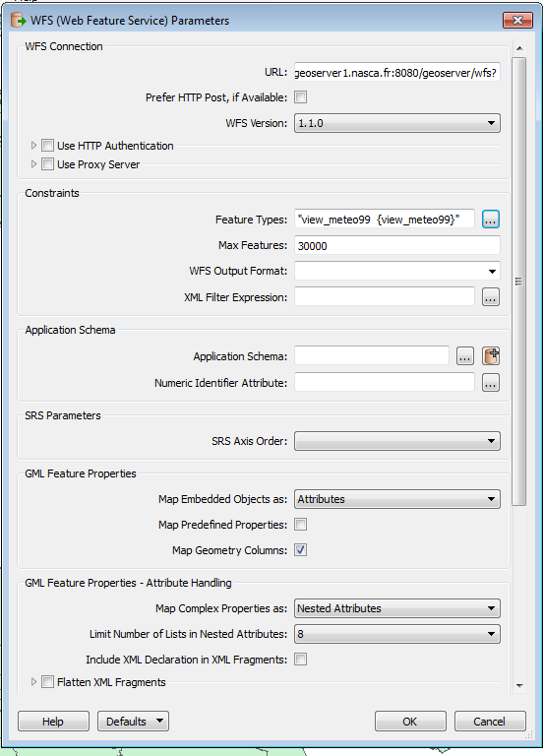Check Map Predefined Properties box
Screen dimensions: 543x756
(x=301, y=525)
